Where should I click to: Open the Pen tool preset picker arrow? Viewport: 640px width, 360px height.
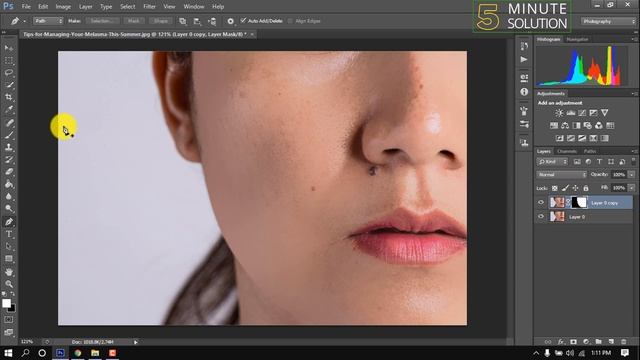pos(24,21)
